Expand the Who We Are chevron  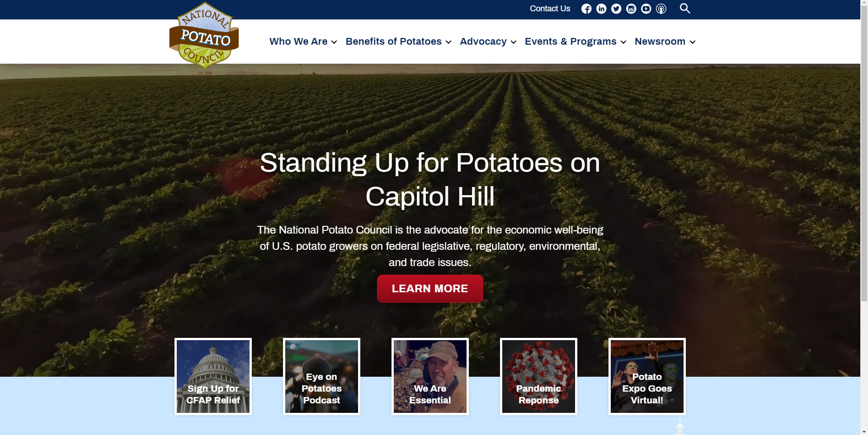pos(334,42)
